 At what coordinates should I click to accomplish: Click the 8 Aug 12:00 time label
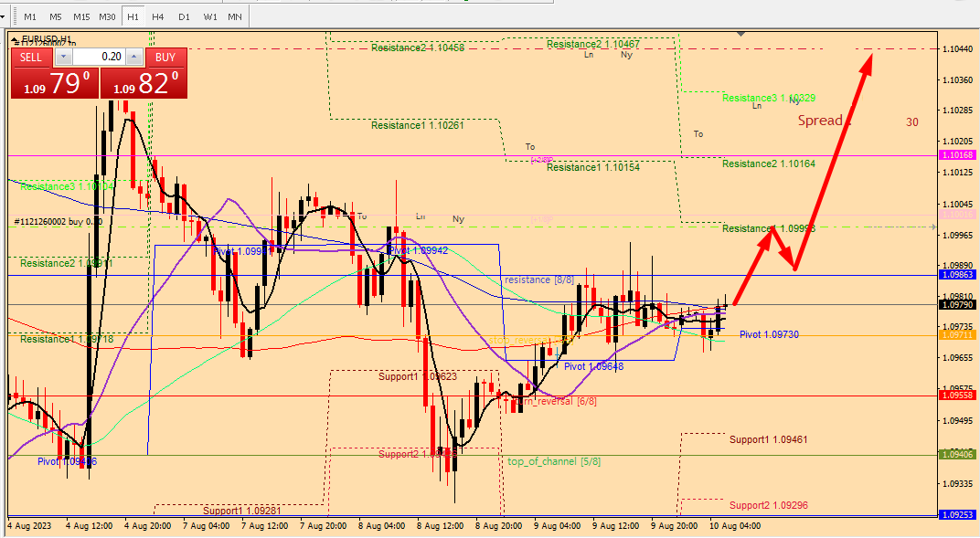click(440, 526)
